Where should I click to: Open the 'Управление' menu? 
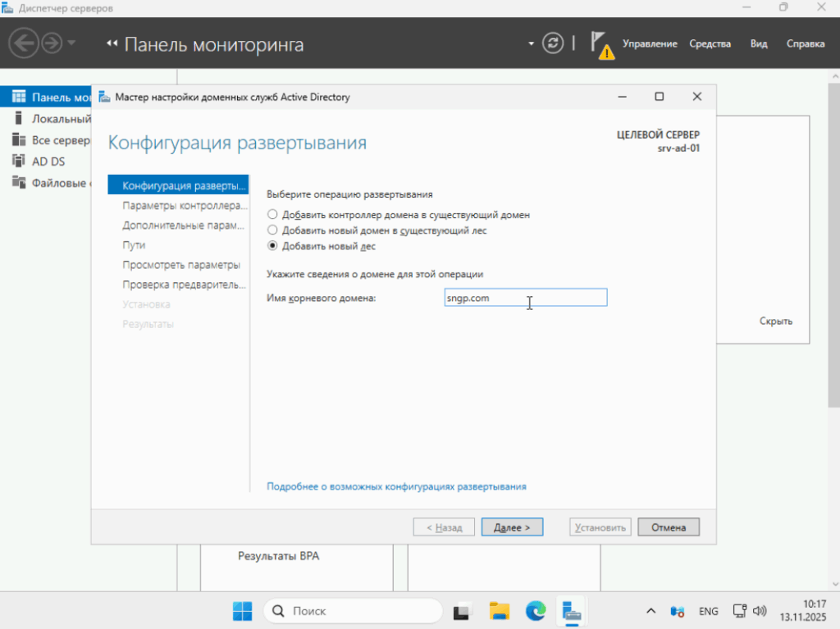(x=650, y=44)
